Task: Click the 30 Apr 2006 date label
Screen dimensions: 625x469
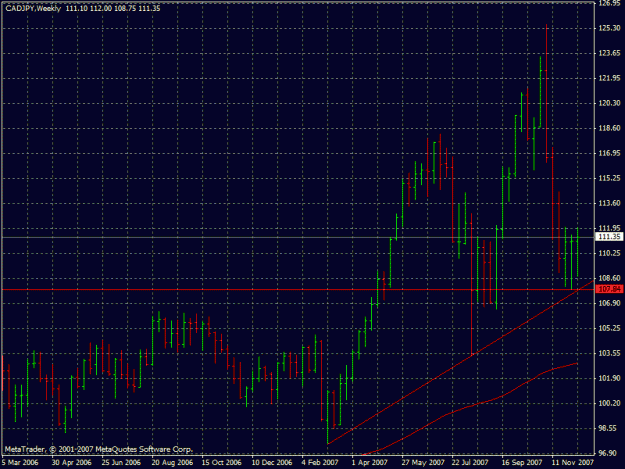Action: pos(72,463)
